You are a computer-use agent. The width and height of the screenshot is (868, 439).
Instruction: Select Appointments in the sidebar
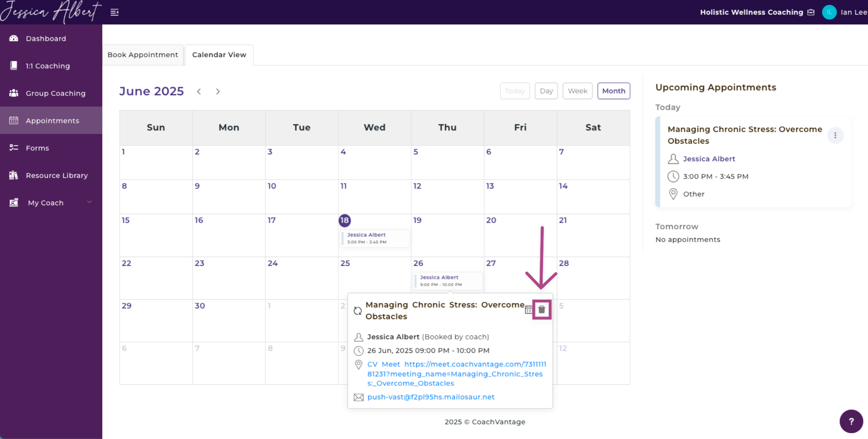51,120
